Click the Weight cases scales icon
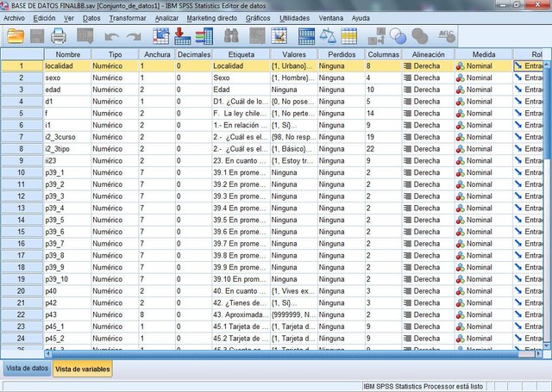This screenshot has height=392, width=552. point(328,36)
